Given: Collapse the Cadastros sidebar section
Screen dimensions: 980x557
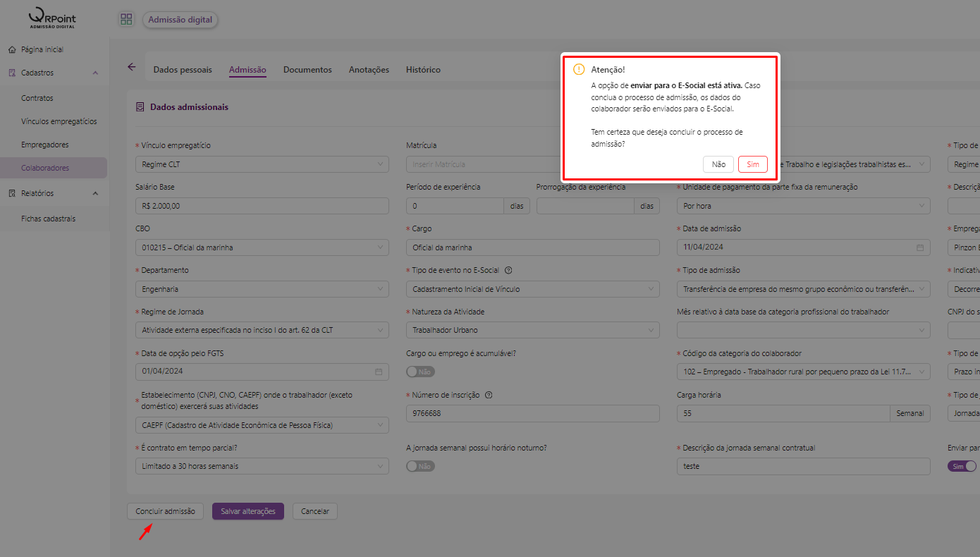Looking at the screenshot, I should click(95, 73).
